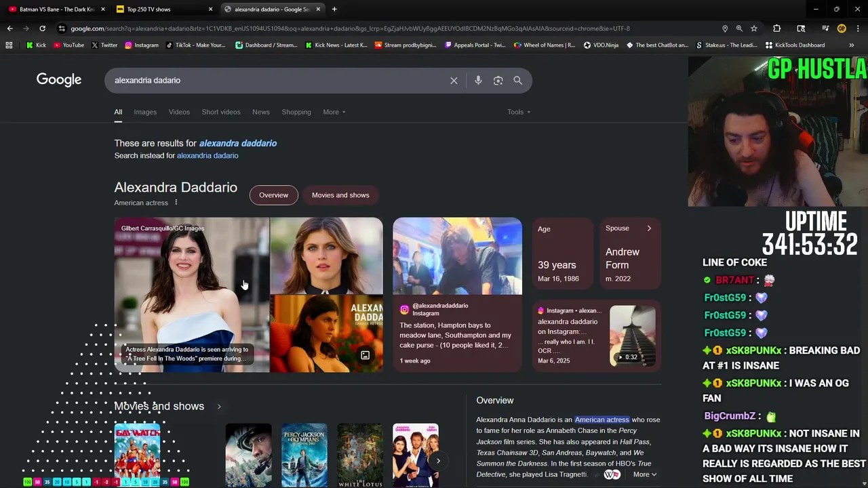Open the Kick News bookmark
The height and width of the screenshot is (488, 868).
click(x=336, y=45)
